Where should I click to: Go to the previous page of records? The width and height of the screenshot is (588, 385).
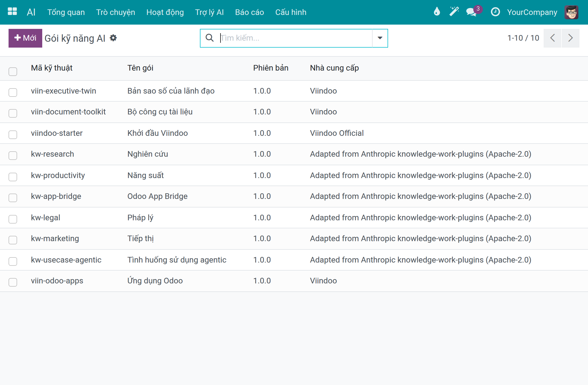tap(552, 38)
